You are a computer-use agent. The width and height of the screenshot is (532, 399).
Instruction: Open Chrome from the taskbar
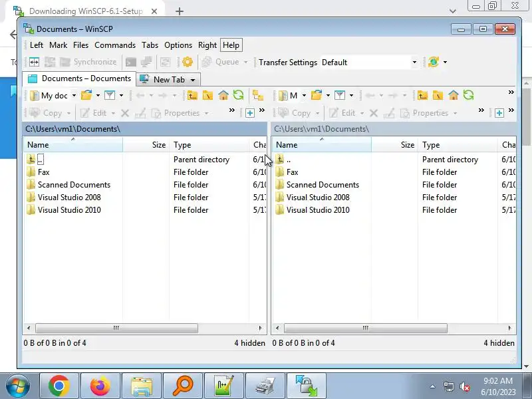pyautogui.click(x=59, y=386)
